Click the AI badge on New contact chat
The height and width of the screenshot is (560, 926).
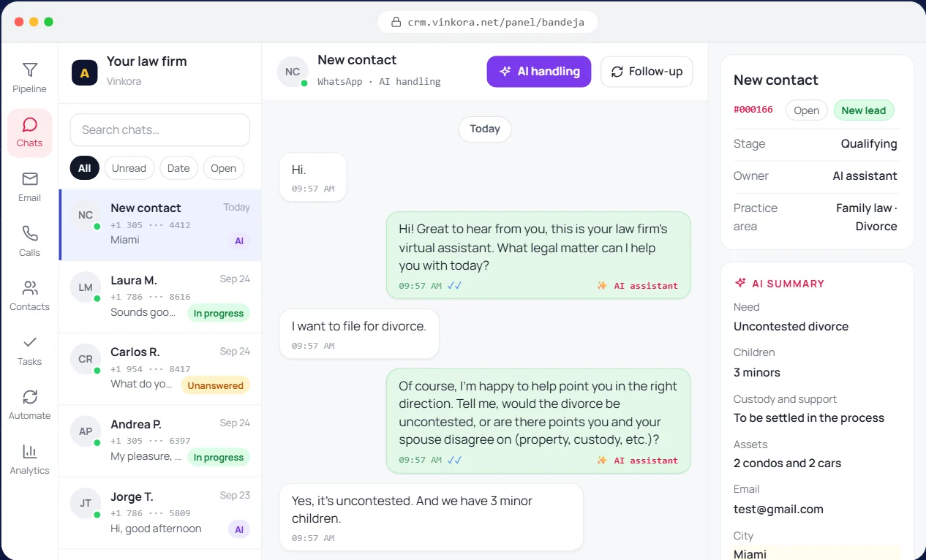tap(239, 241)
